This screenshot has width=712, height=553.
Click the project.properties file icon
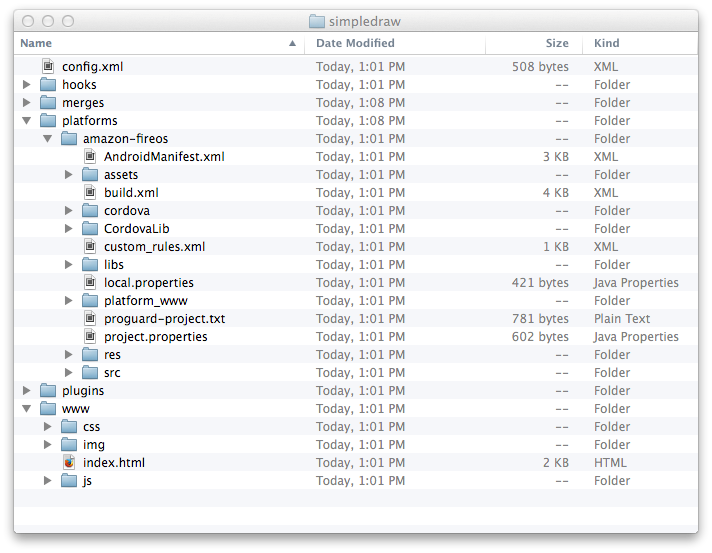click(x=90, y=336)
